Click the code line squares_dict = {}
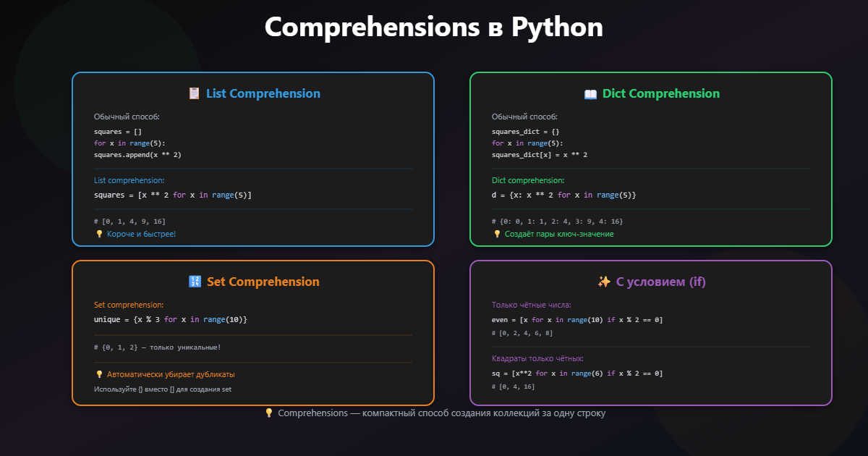 coord(526,132)
